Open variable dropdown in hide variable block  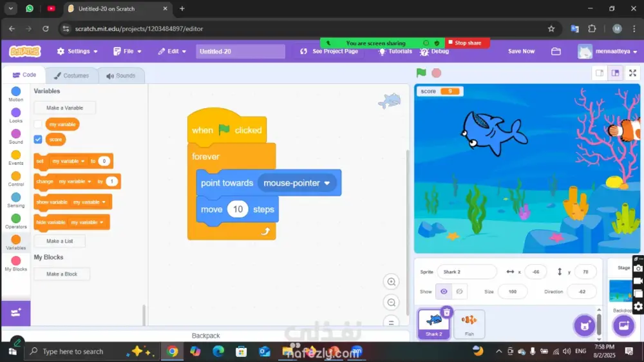tap(87, 222)
